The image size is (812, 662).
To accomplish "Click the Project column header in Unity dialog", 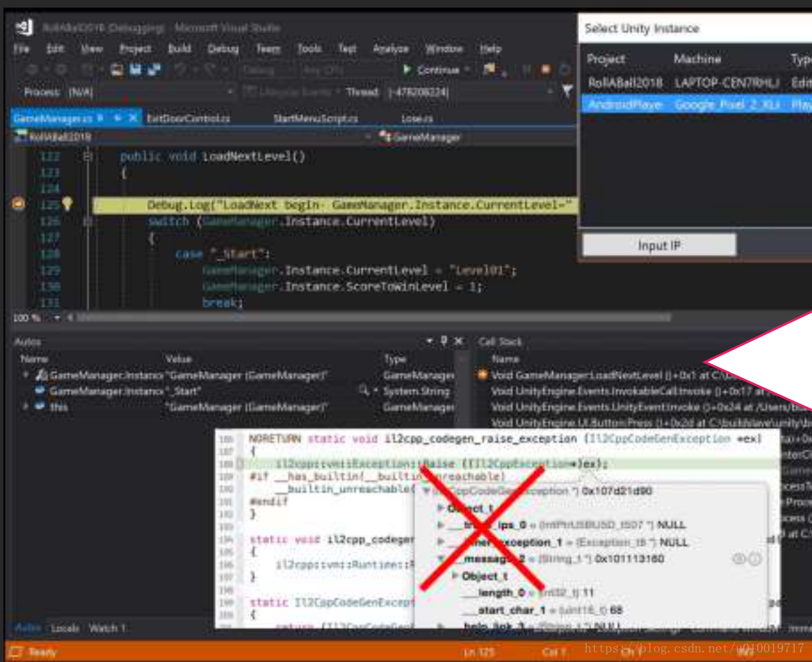I will (605, 59).
